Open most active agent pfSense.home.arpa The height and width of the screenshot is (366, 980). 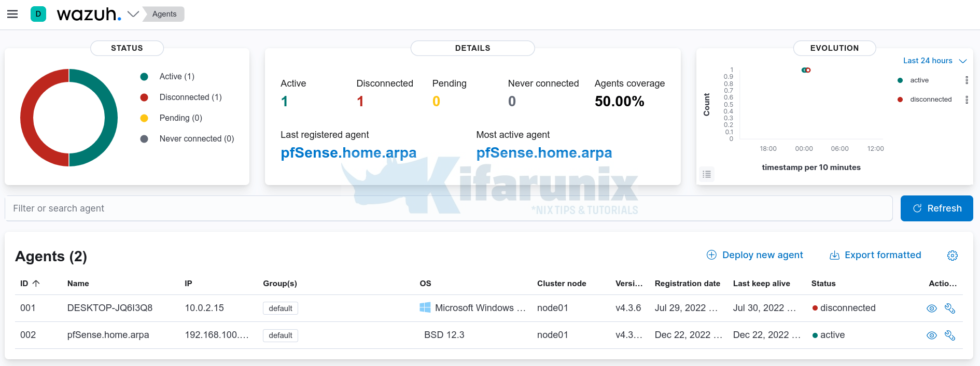[x=544, y=152]
